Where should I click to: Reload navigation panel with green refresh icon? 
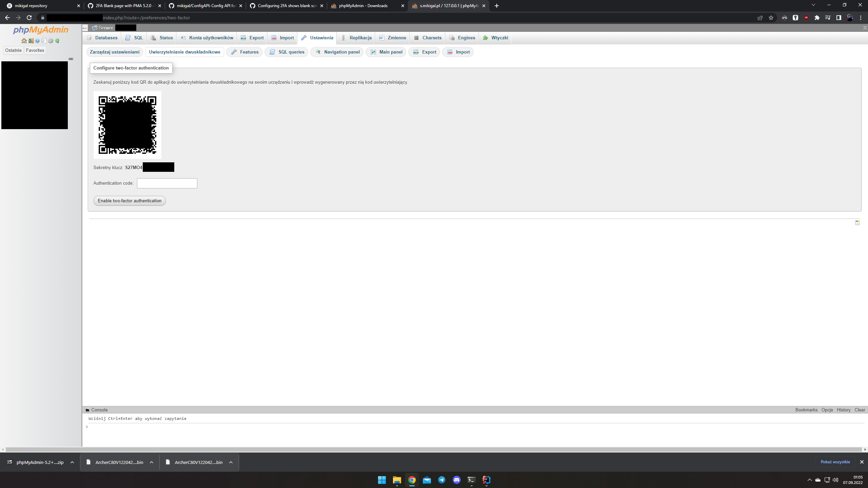pos(57,41)
